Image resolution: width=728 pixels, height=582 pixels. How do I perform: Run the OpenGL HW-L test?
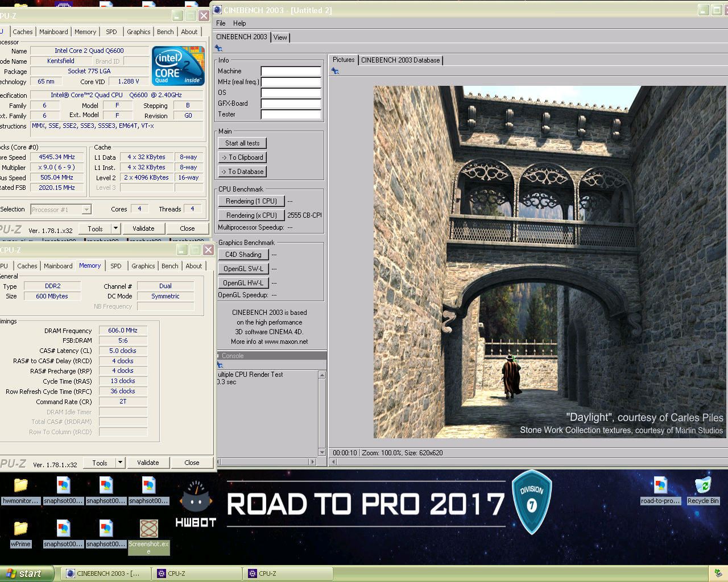point(243,283)
